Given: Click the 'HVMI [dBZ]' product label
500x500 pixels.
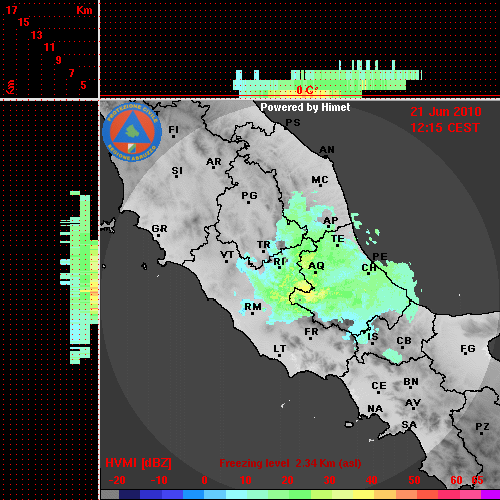Looking at the screenshot, I should [x=138, y=463].
